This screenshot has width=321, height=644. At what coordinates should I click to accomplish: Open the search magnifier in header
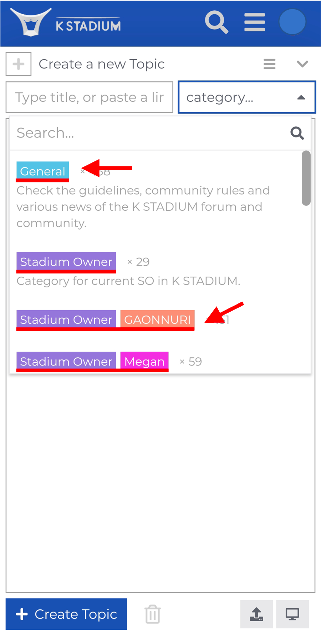(216, 22)
